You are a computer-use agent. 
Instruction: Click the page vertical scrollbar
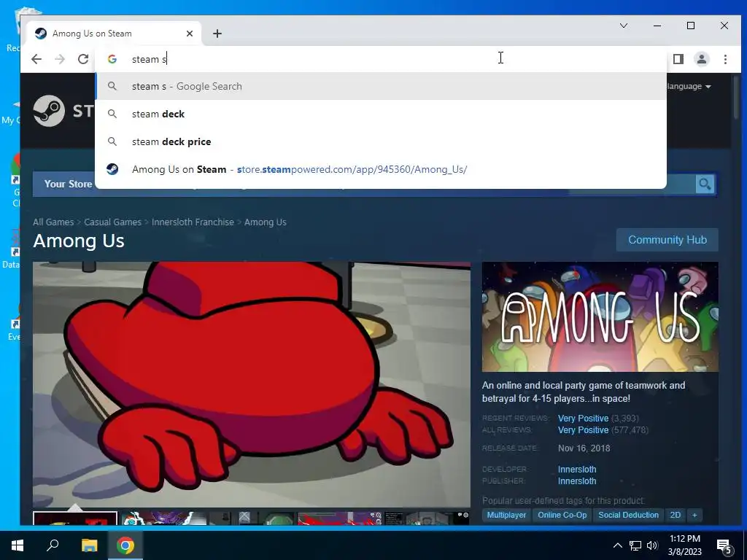(x=737, y=98)
